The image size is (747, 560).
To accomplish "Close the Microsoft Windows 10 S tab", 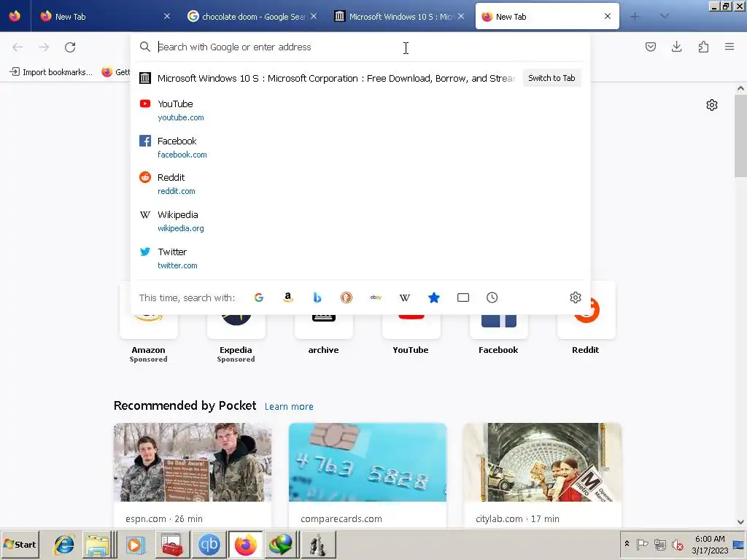I will (x=461, y=16).
